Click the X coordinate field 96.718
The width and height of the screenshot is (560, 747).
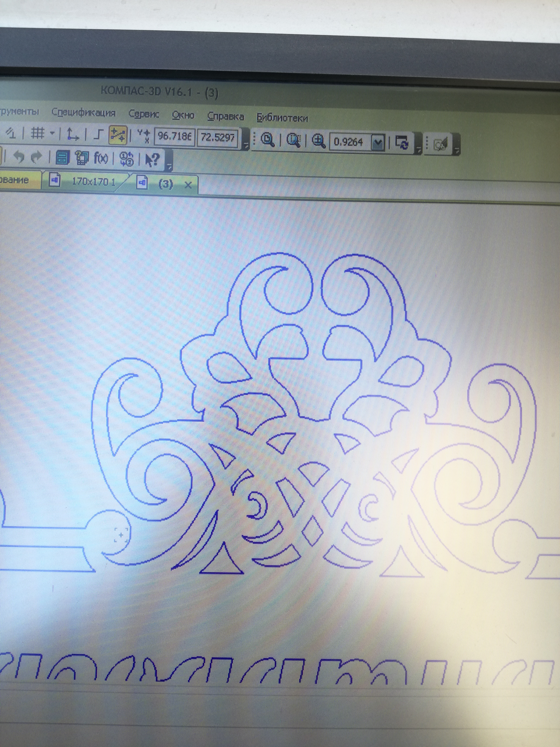(174, 136)
